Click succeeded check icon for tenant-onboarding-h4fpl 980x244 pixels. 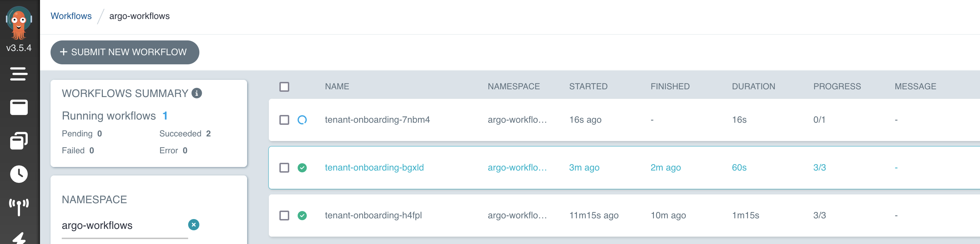302,216
